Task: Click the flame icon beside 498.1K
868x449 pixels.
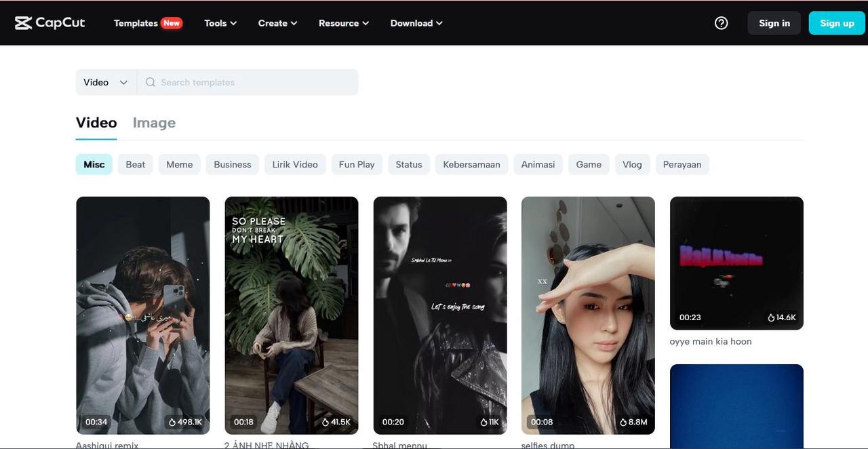Action: click(172, 422)
